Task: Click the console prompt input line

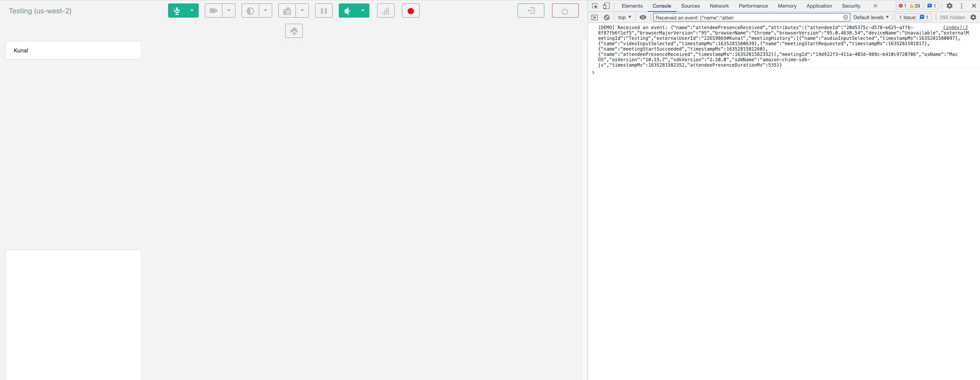Action: (785, 73)
